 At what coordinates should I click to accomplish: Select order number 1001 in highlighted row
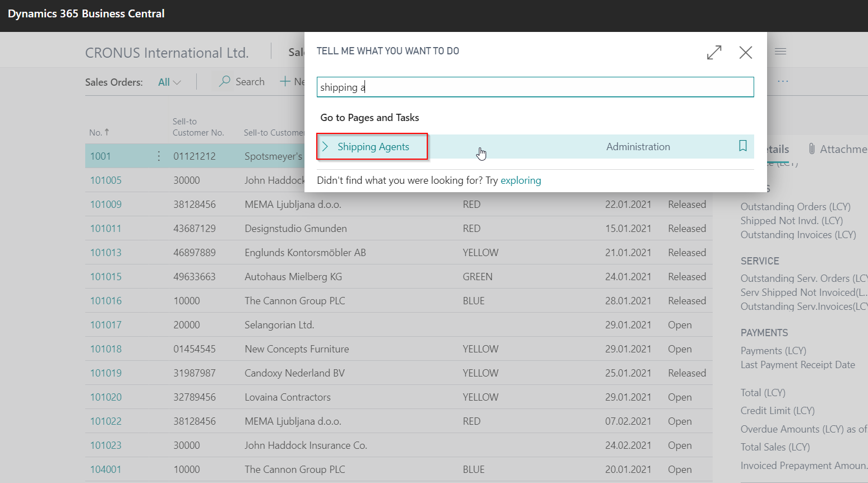point(100,156)
